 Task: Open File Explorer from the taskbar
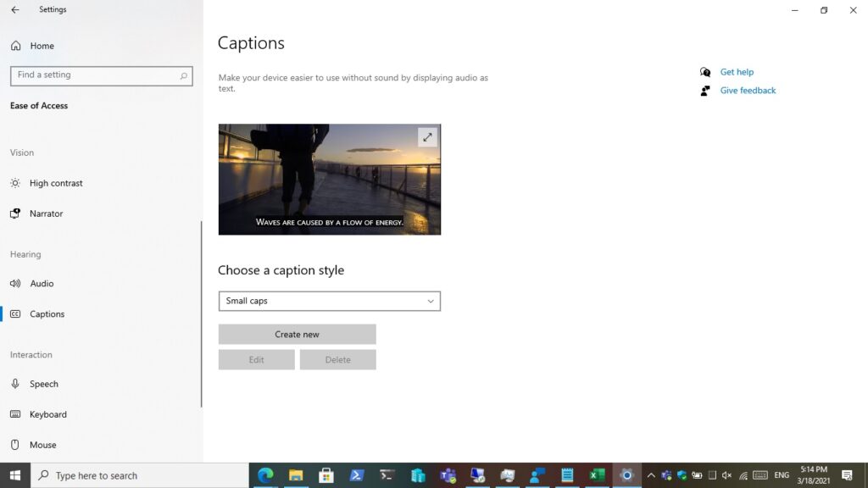click(296, 475)
